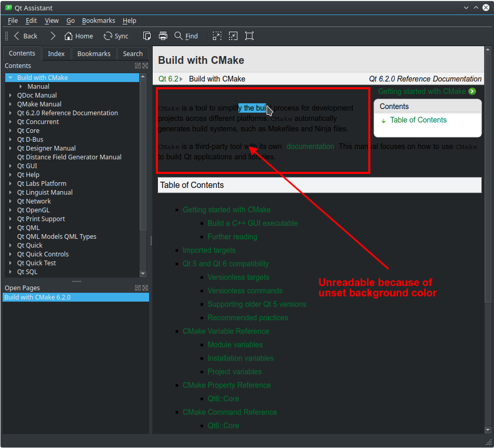Click the green down arrow beside Table of Contents
494x448 pixels.
(383, 120)
